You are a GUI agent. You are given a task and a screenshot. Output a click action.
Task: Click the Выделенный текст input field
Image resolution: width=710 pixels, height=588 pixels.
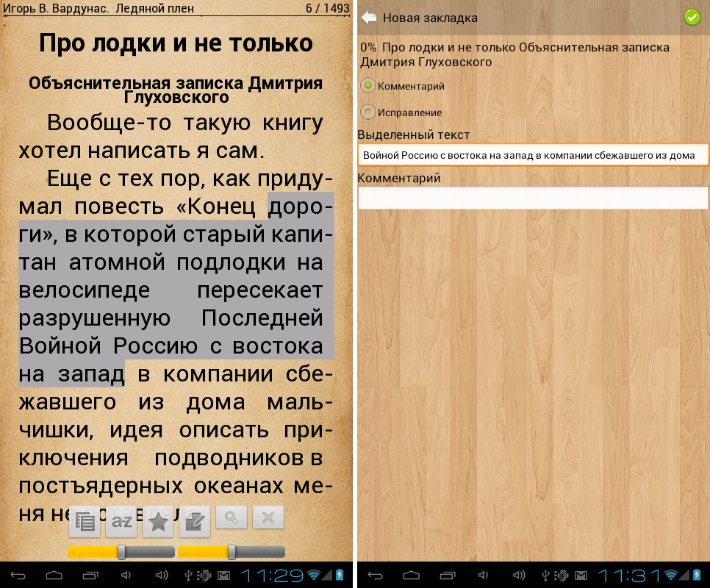tap(533, 155)
